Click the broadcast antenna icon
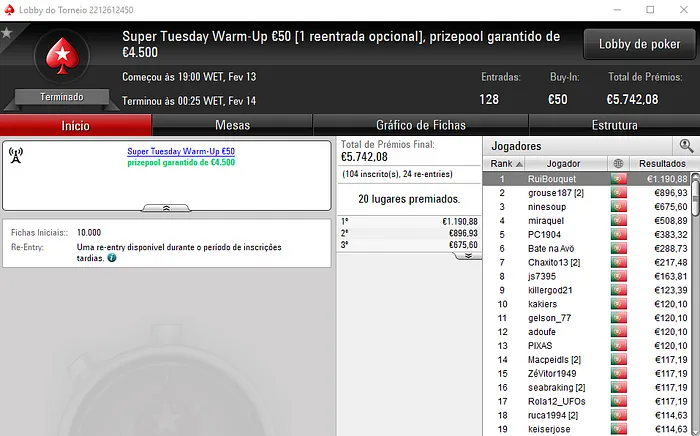700x436 pixels. click(16, 155)
